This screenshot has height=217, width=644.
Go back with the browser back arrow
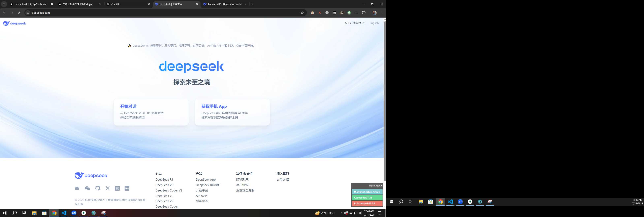coord(4,13)
